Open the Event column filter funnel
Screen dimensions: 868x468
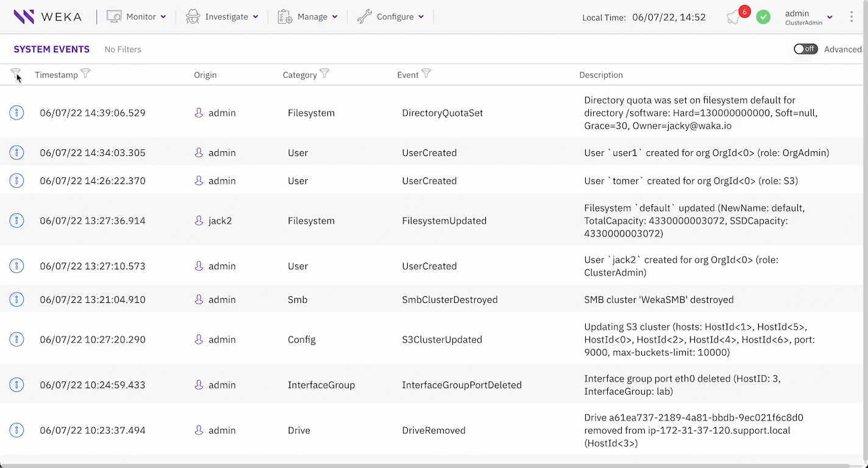tap(426, 74)
